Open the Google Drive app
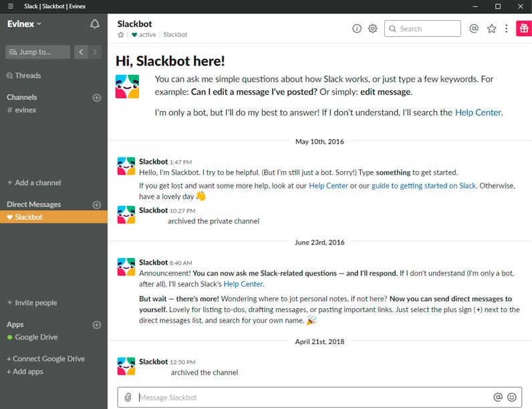The height and width of the screenshot is (409, 532). tap(32, 337)
